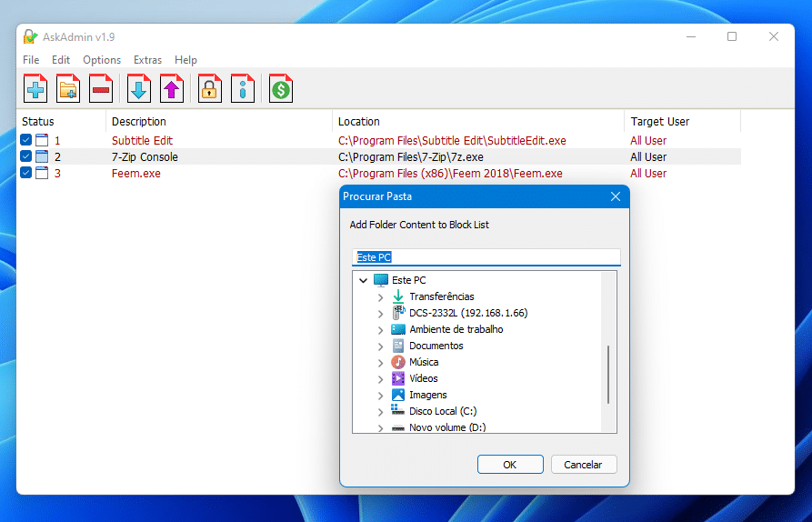Image resolution: width=812 pixels, height=522 pixels.
Task: Click All User in the 7-Zip Console row
Action: (x=647, y=157)
